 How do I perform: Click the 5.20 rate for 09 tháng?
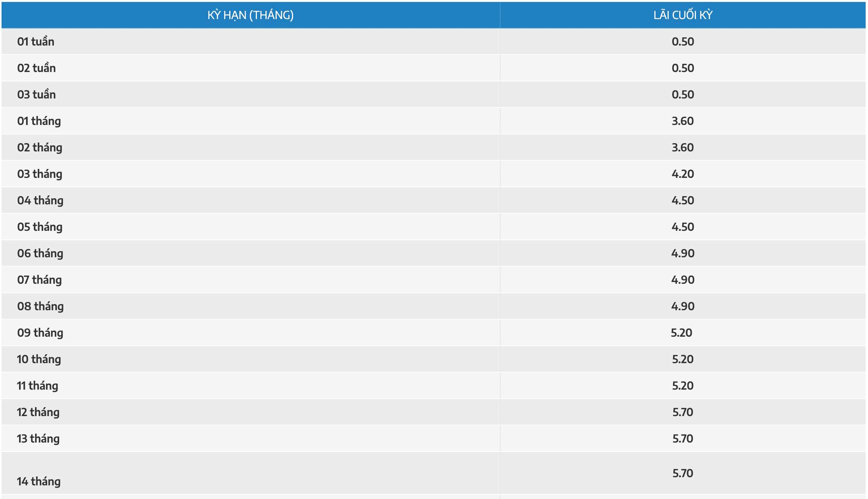click(x=682, y=333)
